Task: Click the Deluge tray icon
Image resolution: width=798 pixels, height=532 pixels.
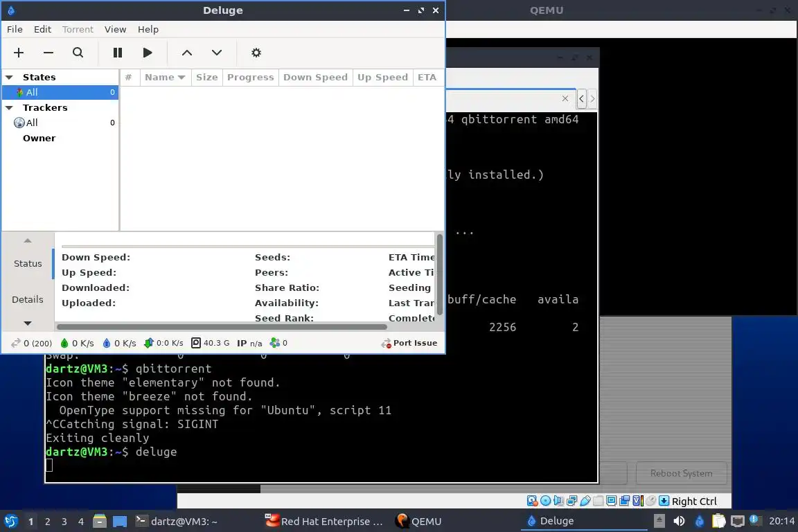Action: tap(699, 521)
